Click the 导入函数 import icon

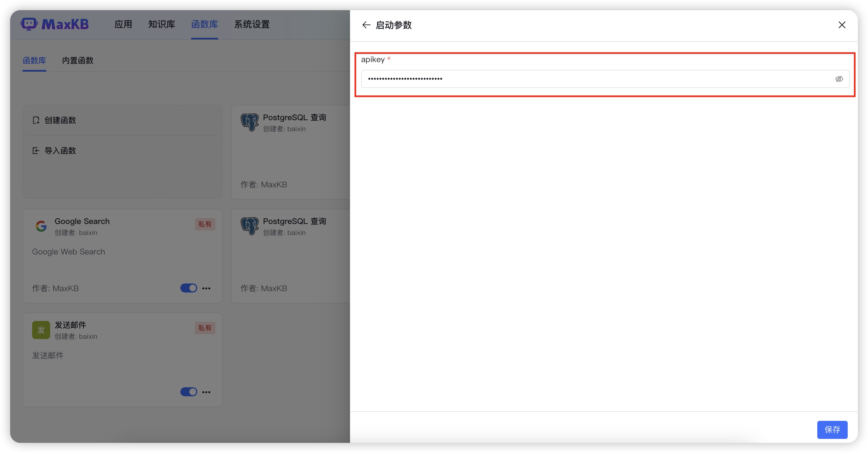click(36, 150)
